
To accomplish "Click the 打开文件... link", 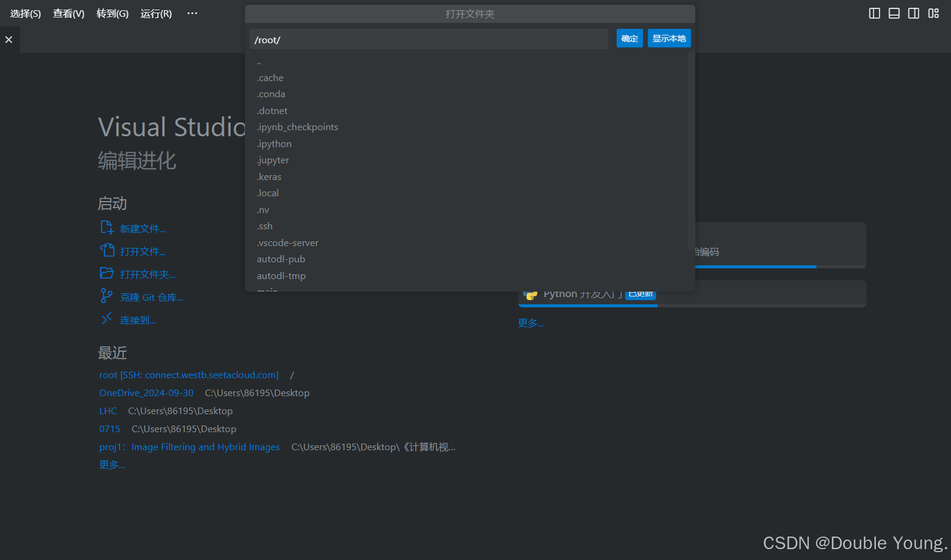I will coord(143,251).
